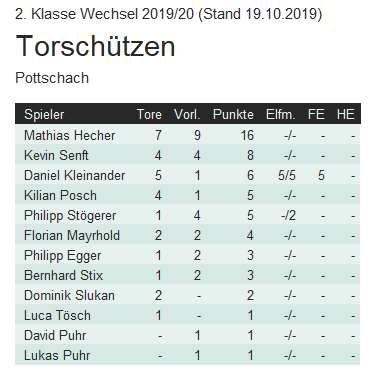
Task: Click the Torschützen heading
Action: tap(95, 46)
